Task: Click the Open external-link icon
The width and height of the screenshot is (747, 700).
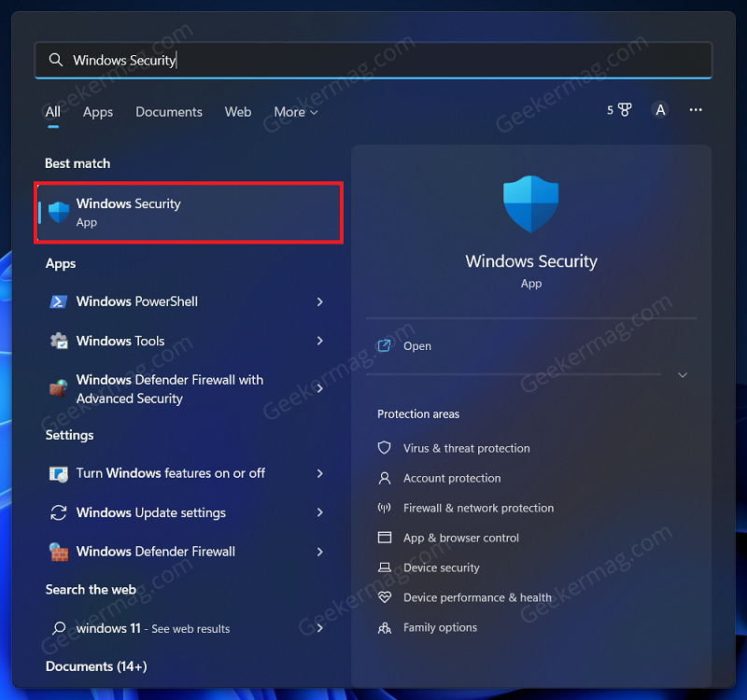Action: (384, 345)
